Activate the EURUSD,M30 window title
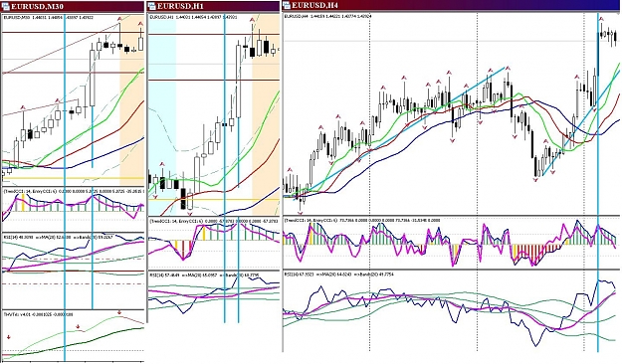Screen dimensions: 622x364 [37, 6]
